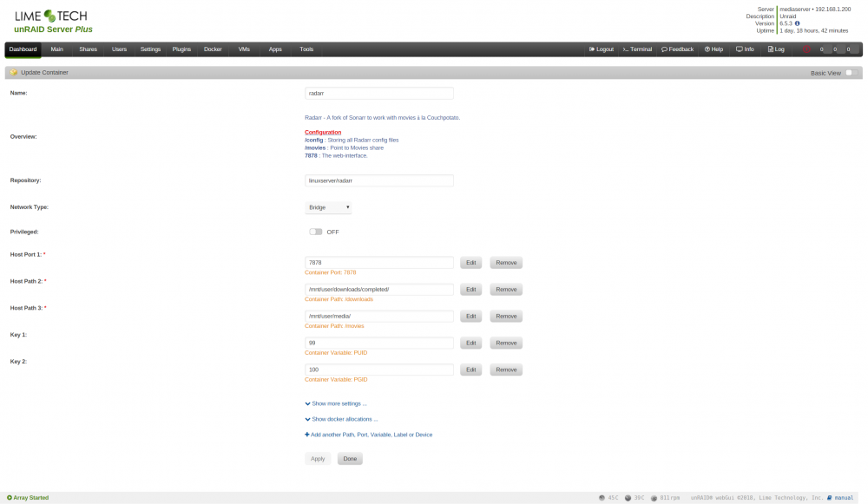Expand Show more settings
This screenshot has height=504, width=868.
click(336, 404)
